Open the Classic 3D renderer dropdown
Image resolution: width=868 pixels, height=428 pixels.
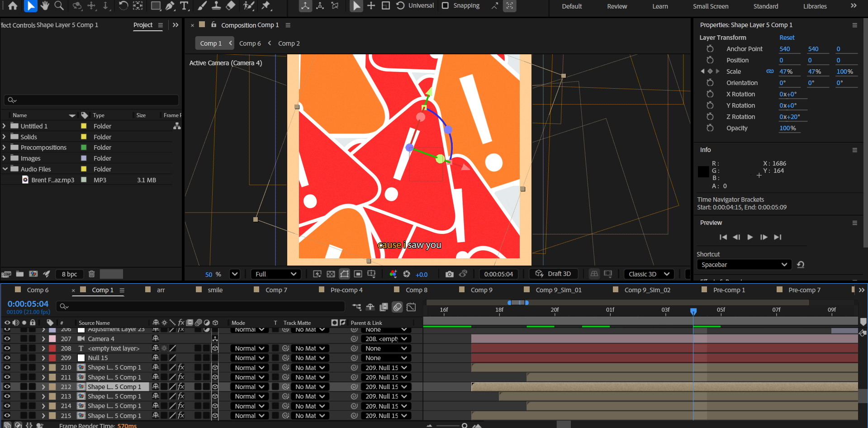(649, 274)
